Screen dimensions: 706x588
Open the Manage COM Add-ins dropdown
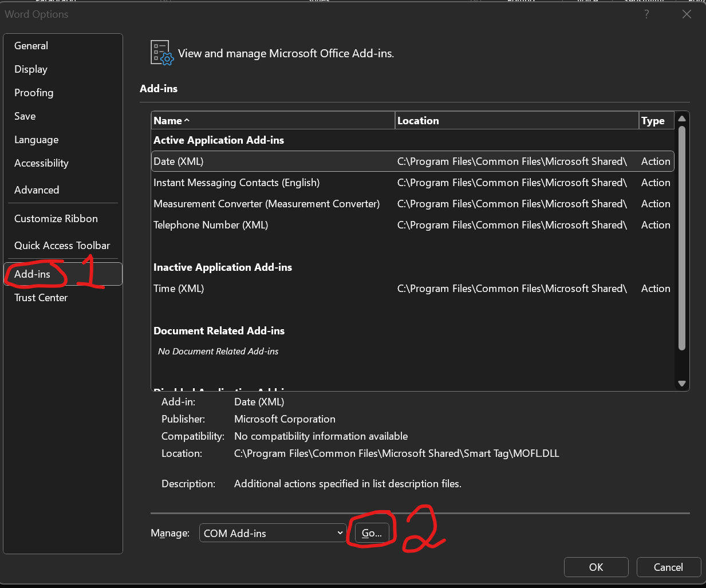(273, 533)
